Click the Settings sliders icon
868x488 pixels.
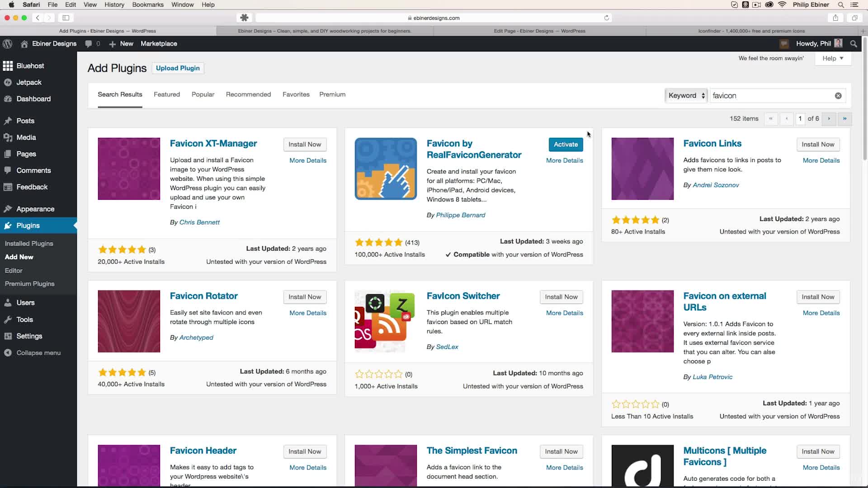(x=8, y=336)
